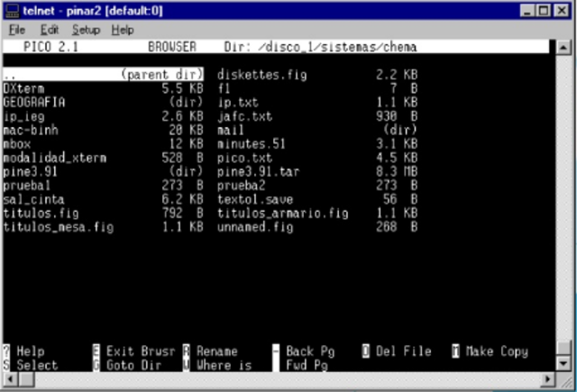Click the Where is command label
The height and width of the screenshot is (392, 577).
point(224,365)
